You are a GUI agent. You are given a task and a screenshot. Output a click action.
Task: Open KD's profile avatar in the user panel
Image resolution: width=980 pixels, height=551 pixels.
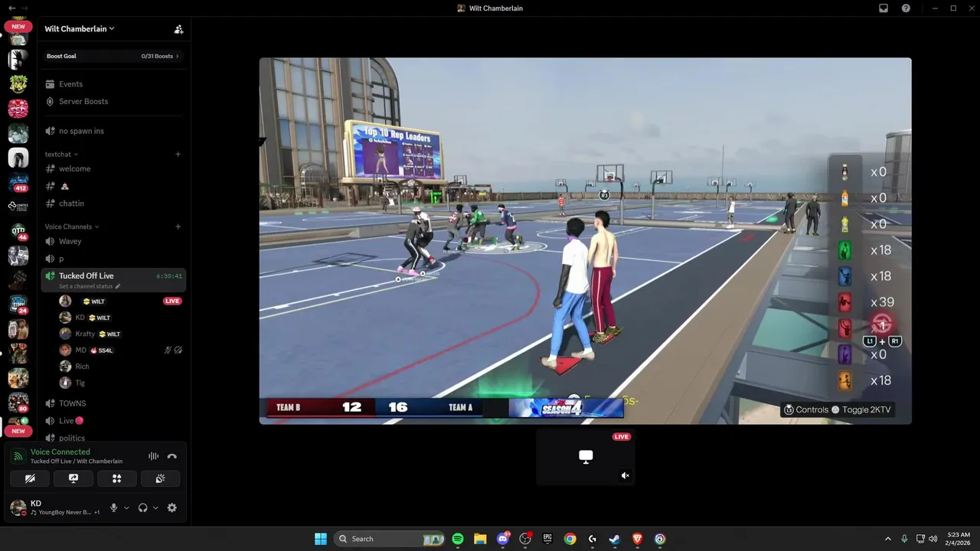click(x=18, y=507)
